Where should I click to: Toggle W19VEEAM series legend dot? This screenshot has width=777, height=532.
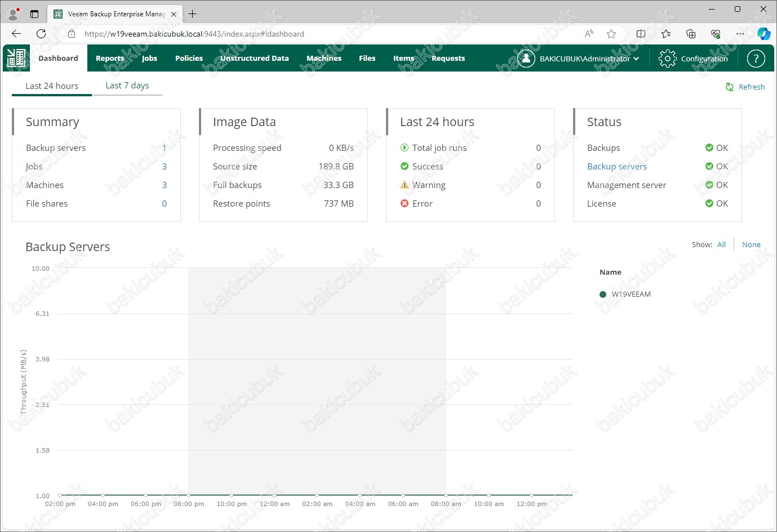click(x=603, y=294)
